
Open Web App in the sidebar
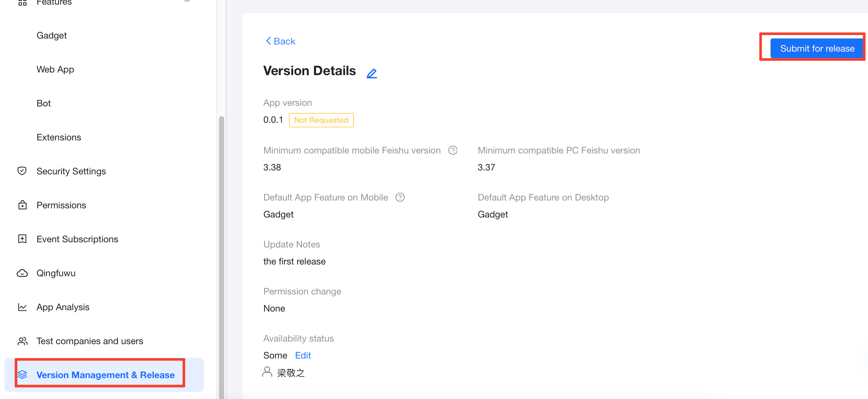pyautogui.click(x=55, y=69)
